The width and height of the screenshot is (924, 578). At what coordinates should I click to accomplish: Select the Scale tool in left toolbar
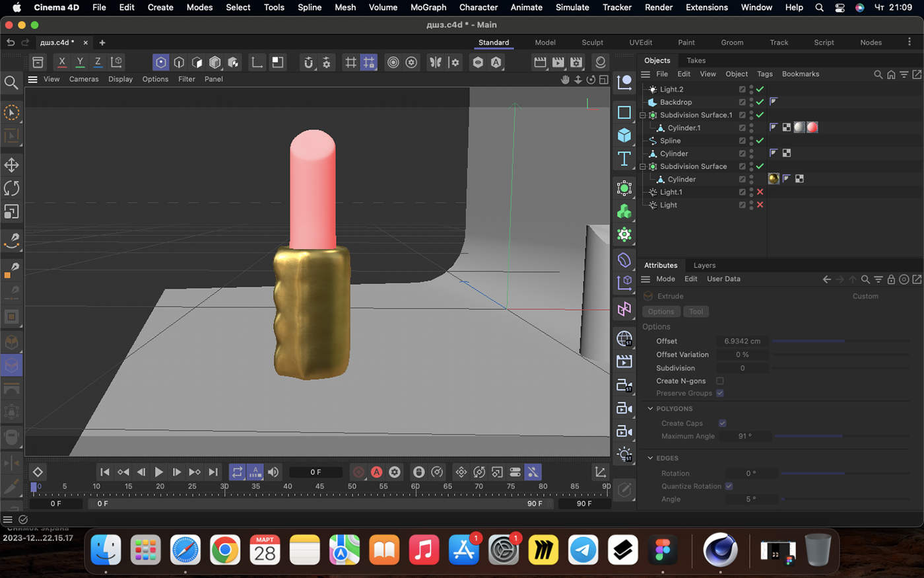tap(11, 212)
